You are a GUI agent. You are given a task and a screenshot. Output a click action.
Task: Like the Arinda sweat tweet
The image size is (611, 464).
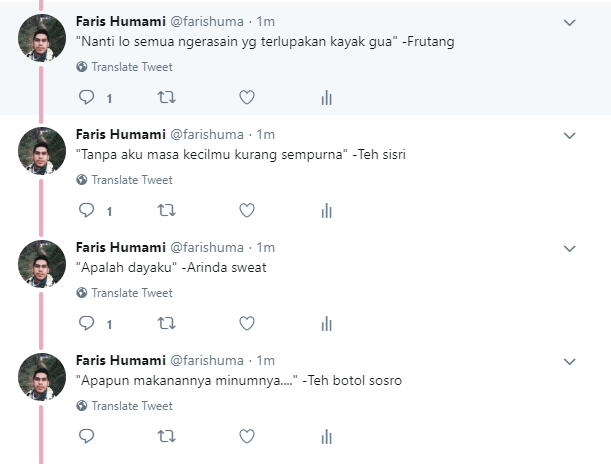[247, 324]
